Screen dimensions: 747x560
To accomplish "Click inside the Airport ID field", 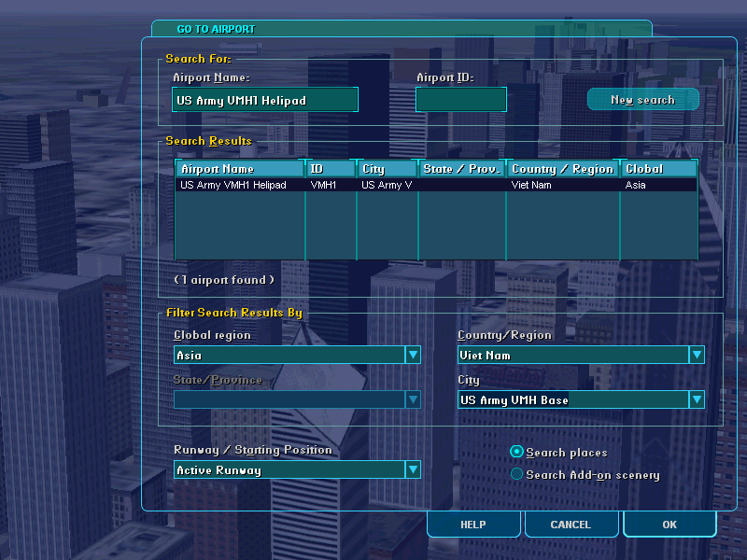I will [461, 99].
